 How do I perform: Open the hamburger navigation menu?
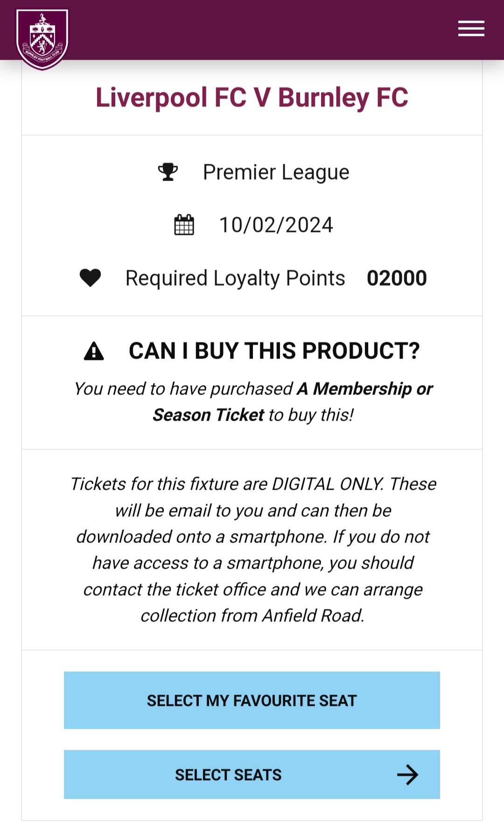471,28
